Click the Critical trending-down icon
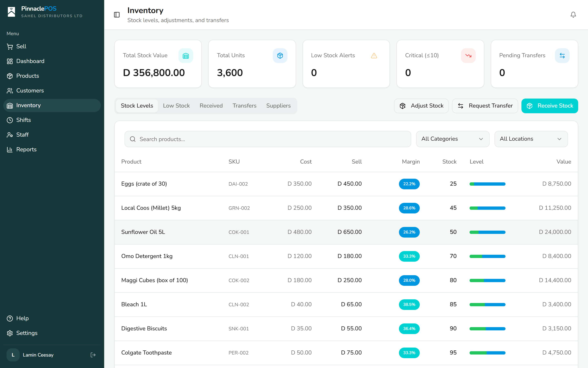The height and width of the screenshot is (368, 588). tap(468, 56)
